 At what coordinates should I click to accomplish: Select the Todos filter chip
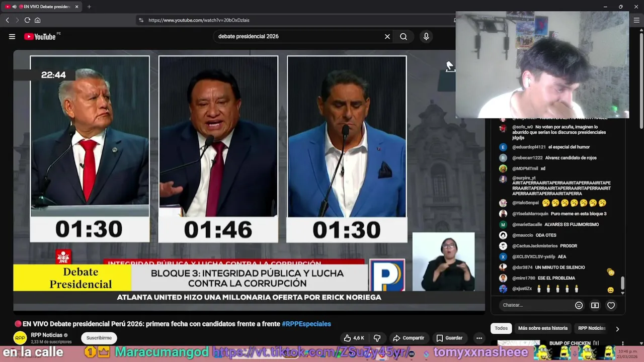click(x=501, y=328)
